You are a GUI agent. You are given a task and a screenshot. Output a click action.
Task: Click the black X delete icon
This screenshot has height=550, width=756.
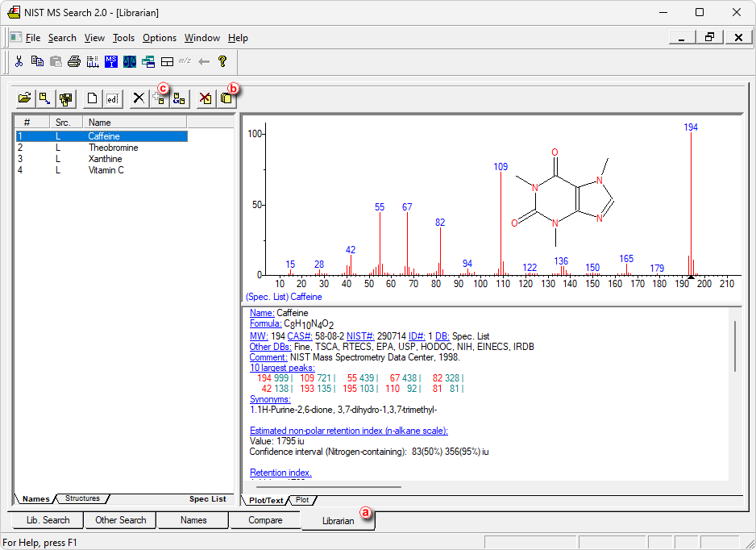click(x=139, y=98)
